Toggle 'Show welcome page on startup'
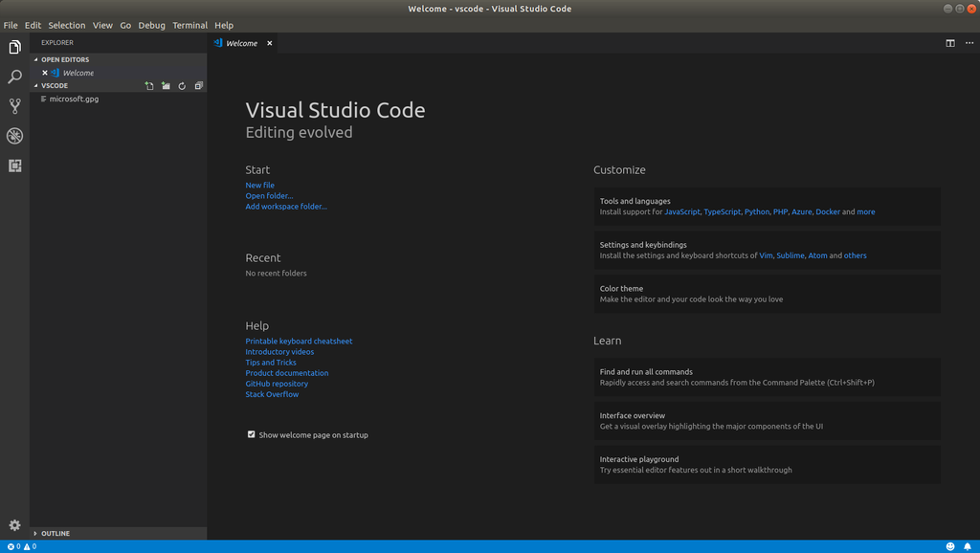980x553 pixels. 251,434
